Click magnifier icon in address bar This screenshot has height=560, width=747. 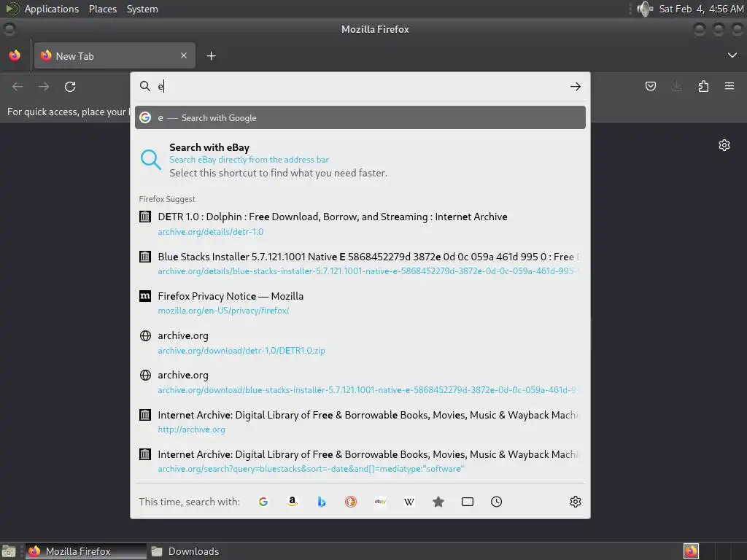[145, 86]
